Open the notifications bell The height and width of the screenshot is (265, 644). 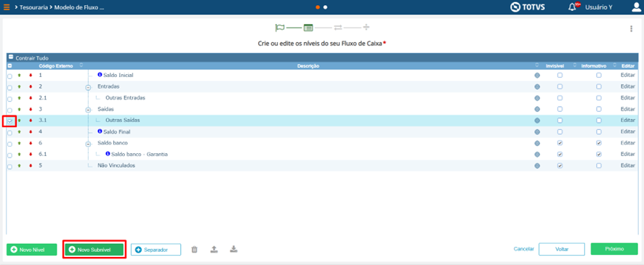point(572,7)
